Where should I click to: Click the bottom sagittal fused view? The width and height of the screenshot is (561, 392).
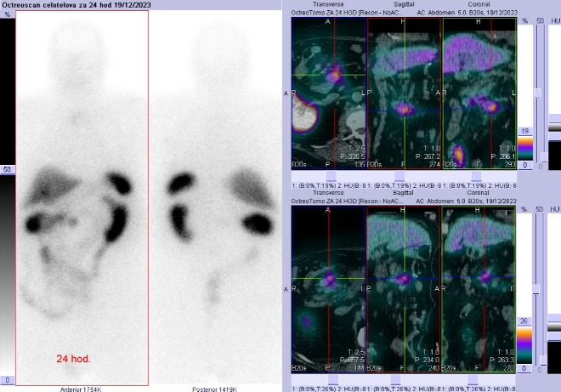pyautogui.click(x=404, y=289)
